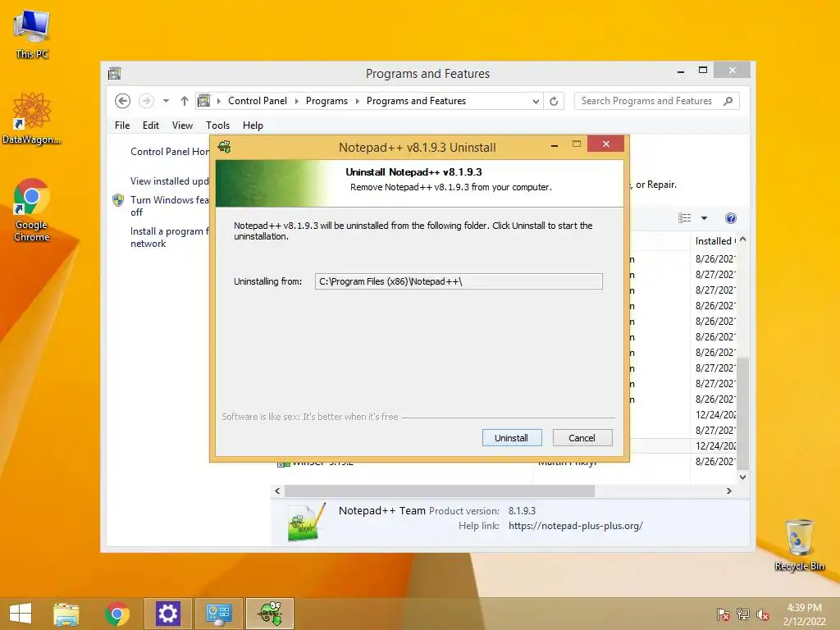Click the horizontal scrollbar right arrow

(x=729, y=491)
